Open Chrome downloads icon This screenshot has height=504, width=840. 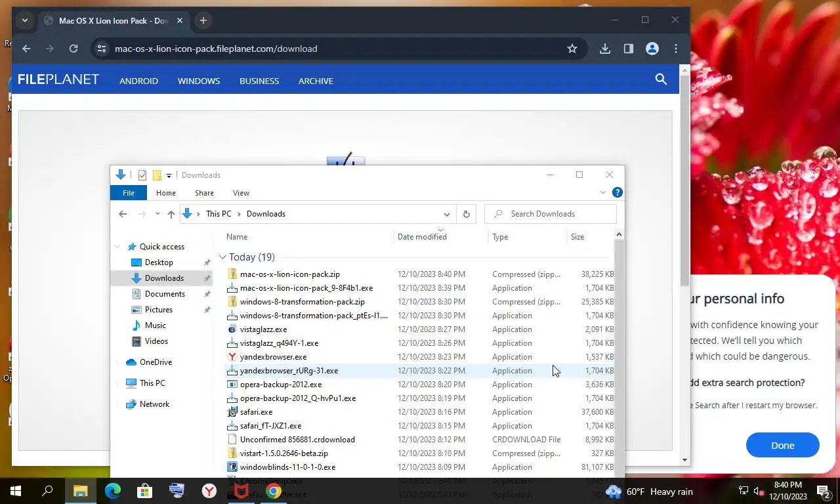[x=605, y=49]
